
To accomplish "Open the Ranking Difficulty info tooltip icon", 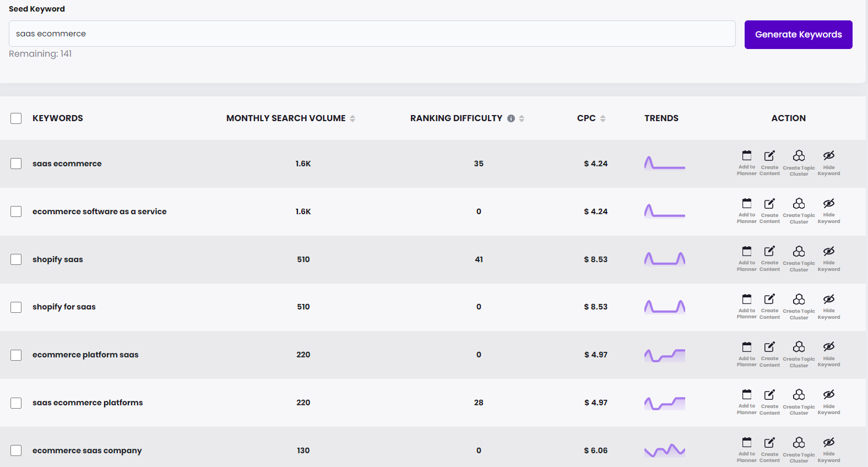I will pos(511,118).
